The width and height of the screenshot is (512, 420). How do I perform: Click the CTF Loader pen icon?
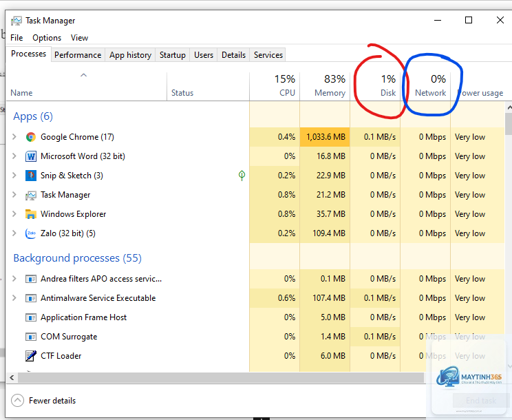click(31, 356)
